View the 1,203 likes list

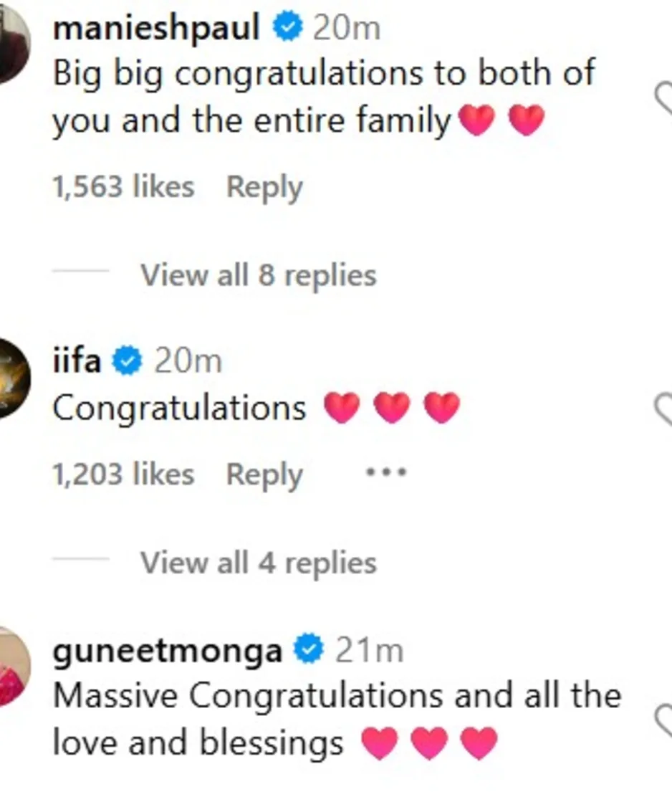point(123,474)
